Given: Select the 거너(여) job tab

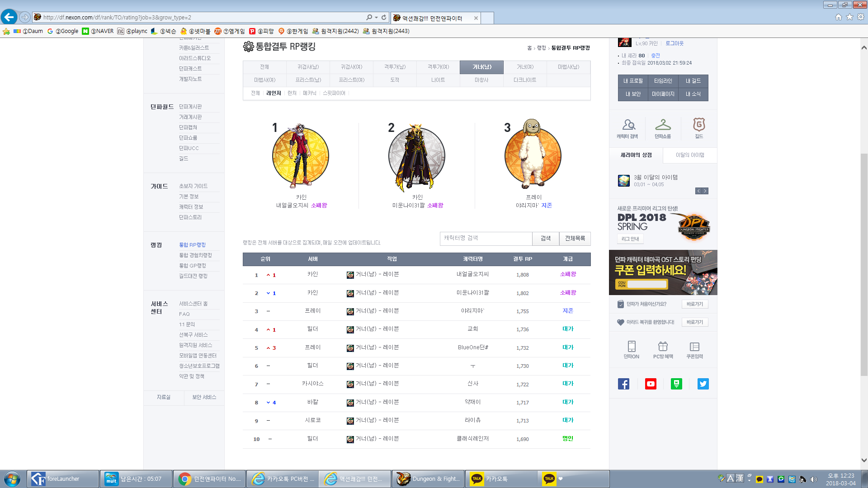Looking at the screenshot, I should click(525, 67).
